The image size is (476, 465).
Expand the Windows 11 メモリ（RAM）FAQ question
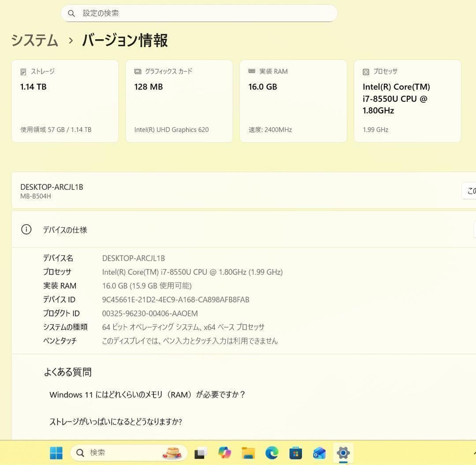pyautogui.click(x=147, y=394)
